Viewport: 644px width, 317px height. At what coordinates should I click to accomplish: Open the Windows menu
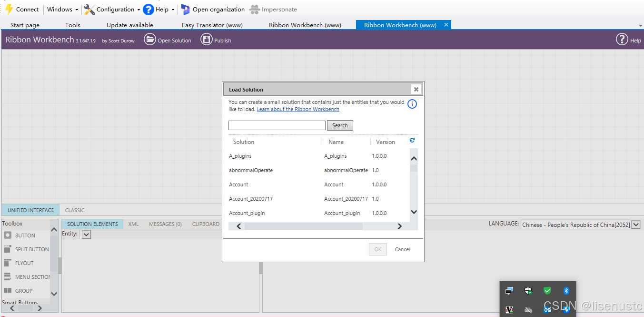pos(62,10)
